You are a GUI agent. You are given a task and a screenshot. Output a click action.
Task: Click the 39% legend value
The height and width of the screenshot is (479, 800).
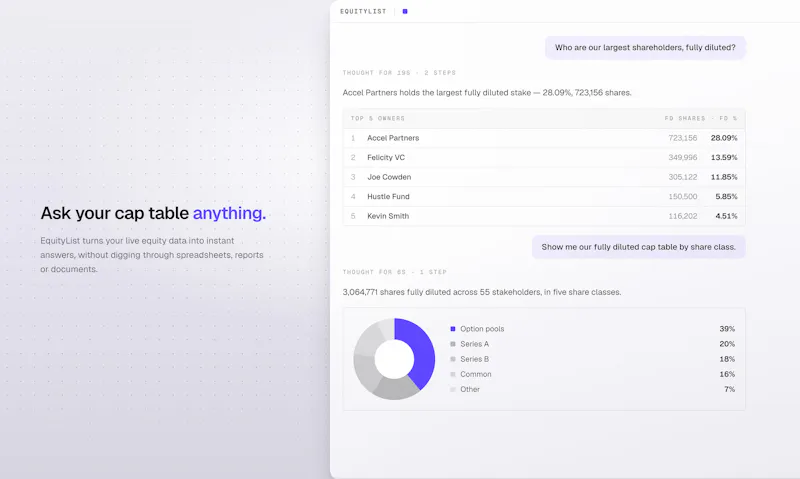pyautogui.click(x=727, y=329)
